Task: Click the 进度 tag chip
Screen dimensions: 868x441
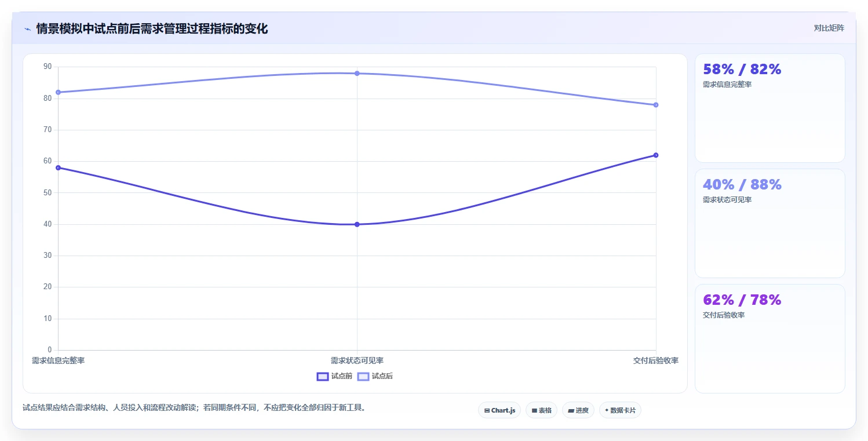Action: pos(578,410)
